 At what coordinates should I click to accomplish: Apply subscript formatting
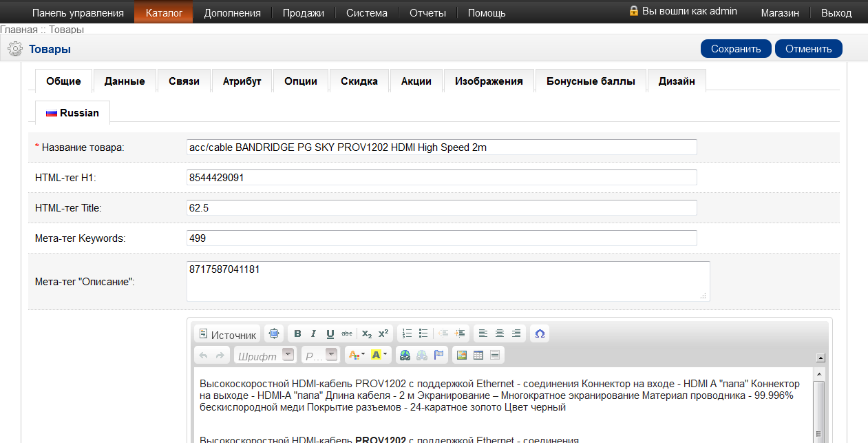point(367,333)
